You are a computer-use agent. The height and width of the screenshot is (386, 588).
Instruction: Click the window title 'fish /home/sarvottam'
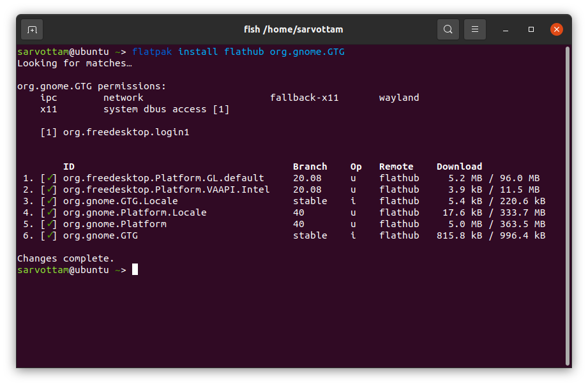click(x=294, y=29)
